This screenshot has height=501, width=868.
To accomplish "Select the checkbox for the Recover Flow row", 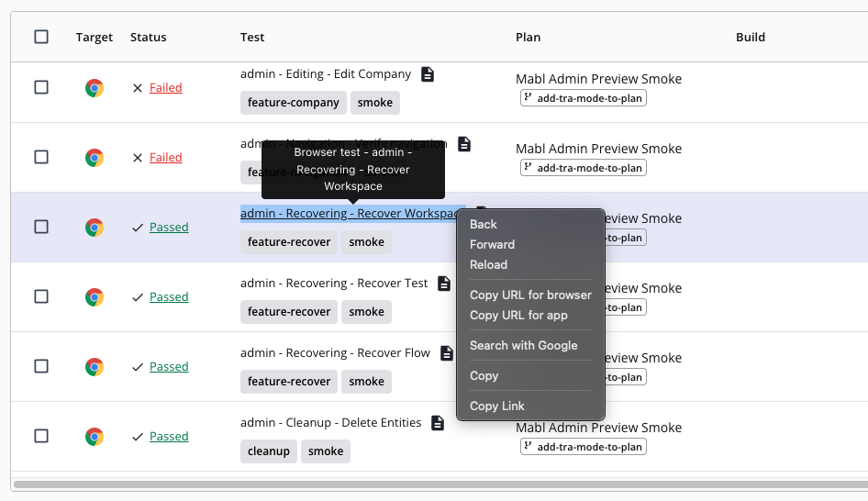I will coord(41,366).
